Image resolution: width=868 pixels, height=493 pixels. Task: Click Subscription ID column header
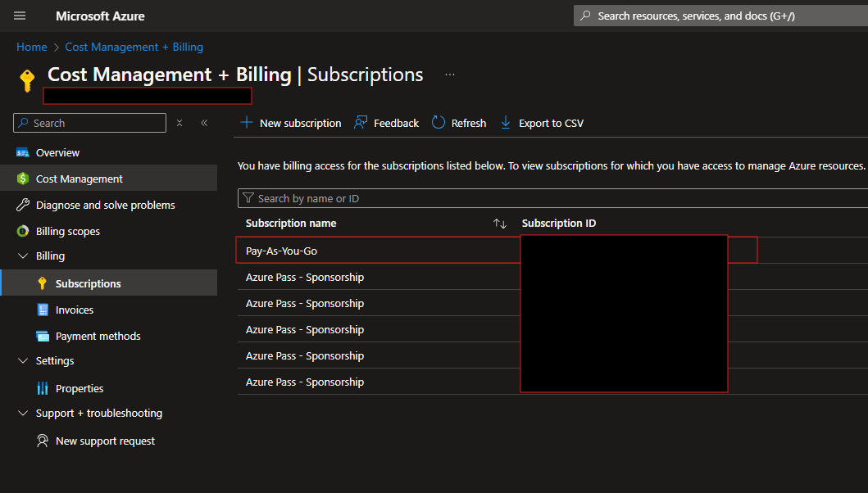(x=558, y=223)
